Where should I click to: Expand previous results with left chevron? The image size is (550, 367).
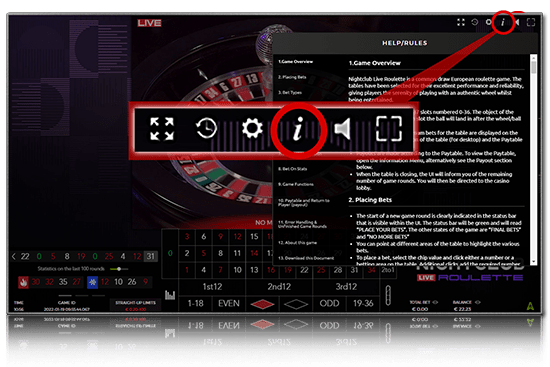pos(14,256)
